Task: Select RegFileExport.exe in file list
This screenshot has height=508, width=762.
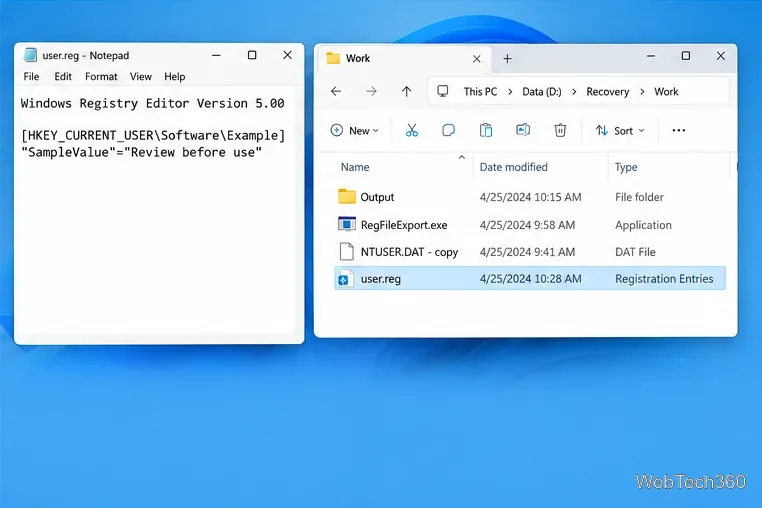Action: (x=530, y=225)
